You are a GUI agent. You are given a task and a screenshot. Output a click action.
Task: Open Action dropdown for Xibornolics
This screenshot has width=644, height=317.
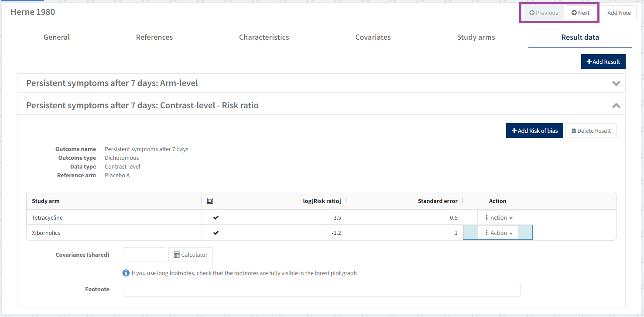pyautogui.click(x=498, y=233)
